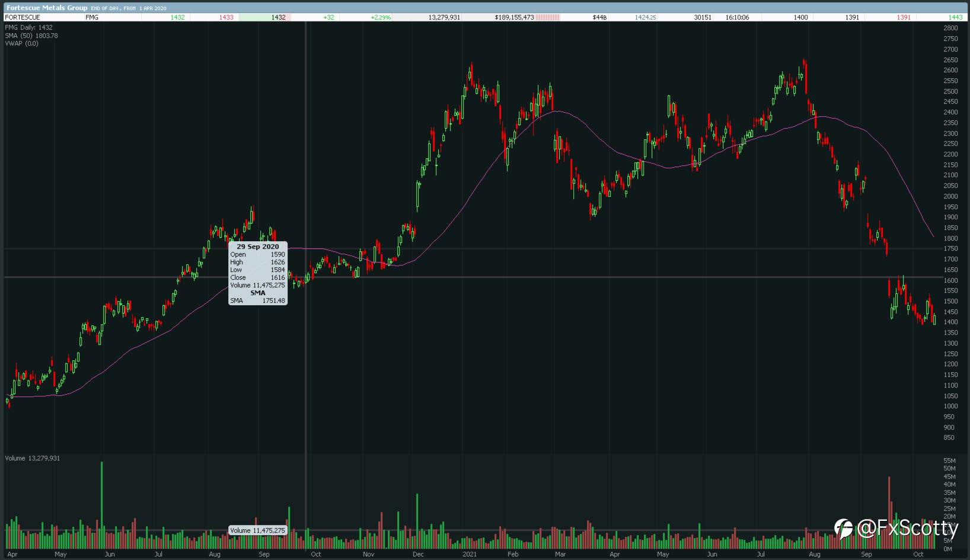Click the 1400 value in the quote row
Viewport: 970px width, 560px height.
pyautogui.click(x=800, y=17)
